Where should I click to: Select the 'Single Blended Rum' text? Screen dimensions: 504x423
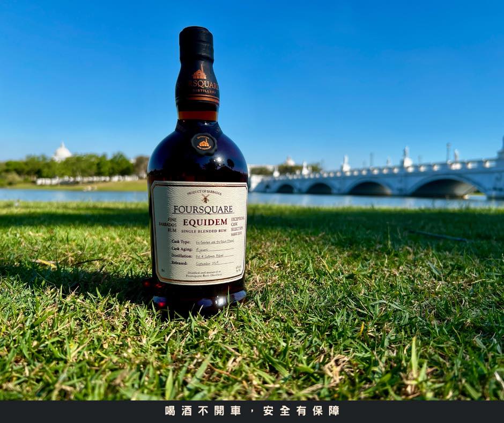[205, 230]
